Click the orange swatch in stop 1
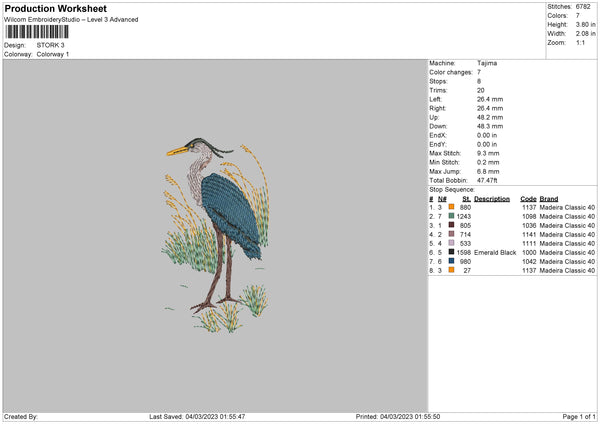 (x=452, y=207)
